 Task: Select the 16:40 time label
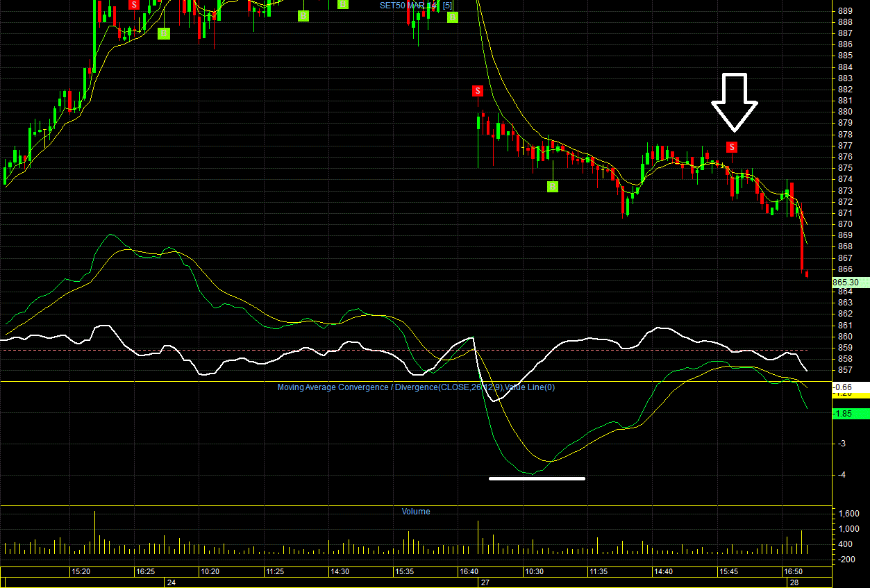(469, 572)
